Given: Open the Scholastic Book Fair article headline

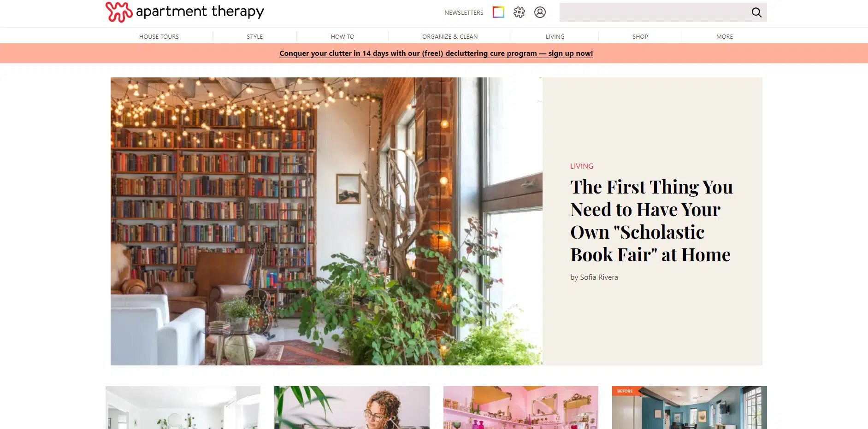Looking at the screenshot, I should [x=651, y=221].
